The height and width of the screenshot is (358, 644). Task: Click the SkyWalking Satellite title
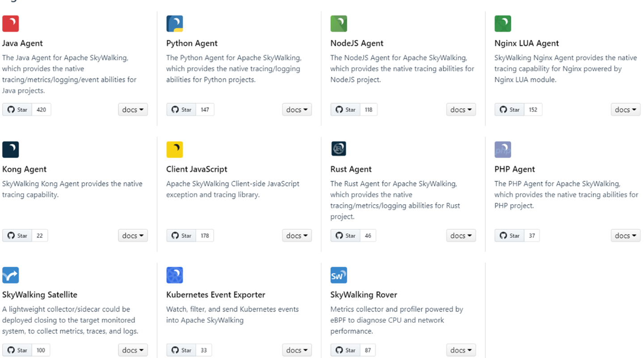tap(40, 295)
